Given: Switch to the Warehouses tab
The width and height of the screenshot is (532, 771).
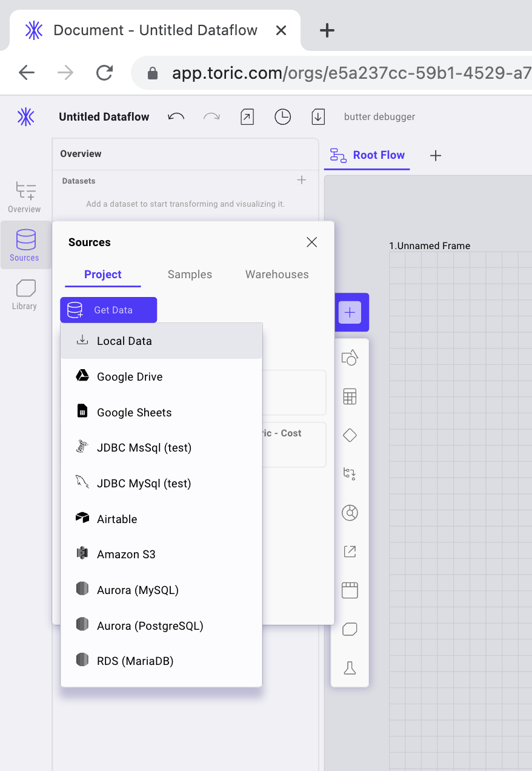Looking at the screenshot, I should pos(277,275).
